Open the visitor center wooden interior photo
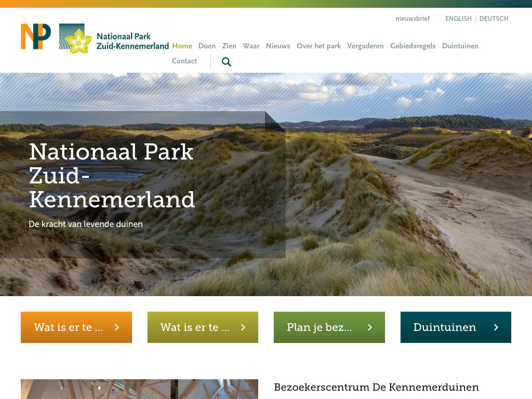This screenshot has width=532, height=399. click(x=139, y=389)
